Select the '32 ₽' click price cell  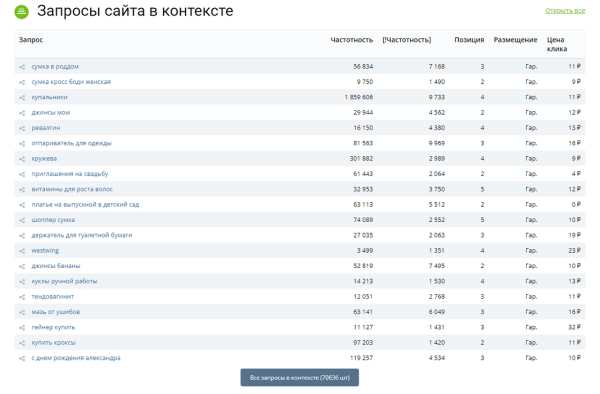pos(574,327)
